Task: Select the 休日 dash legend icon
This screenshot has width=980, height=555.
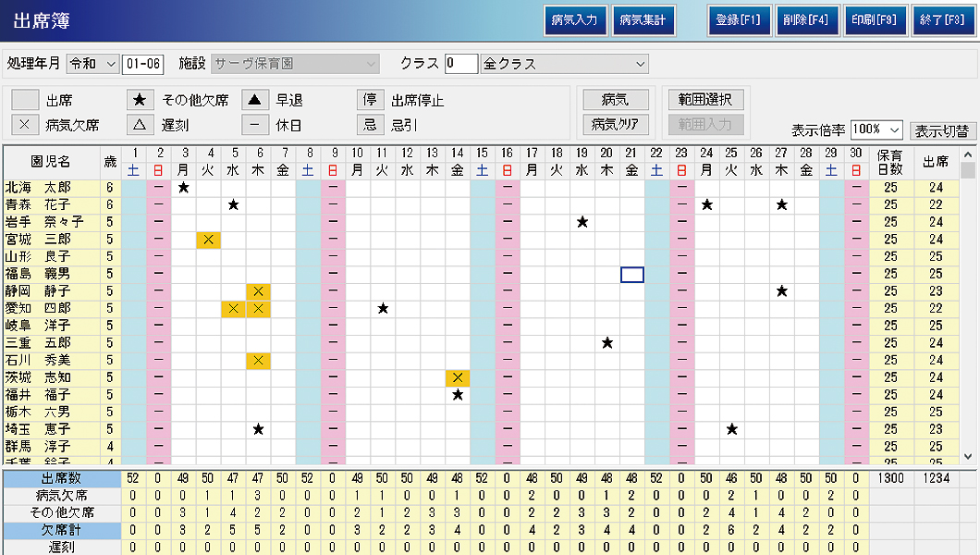Action: pyautogui.click(x=256, y=125)
